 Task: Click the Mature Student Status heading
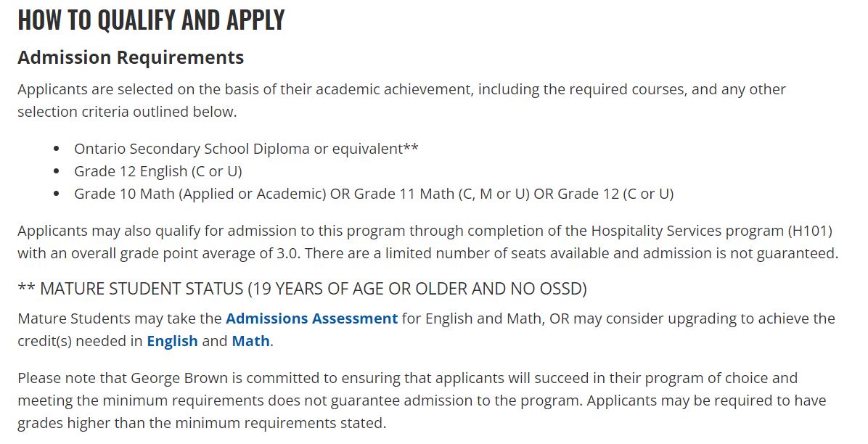coord(302,289)
